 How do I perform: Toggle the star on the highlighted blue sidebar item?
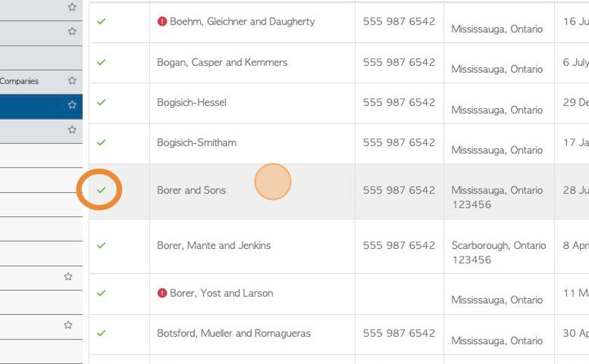pyautogui.click(x=72, y=105)
